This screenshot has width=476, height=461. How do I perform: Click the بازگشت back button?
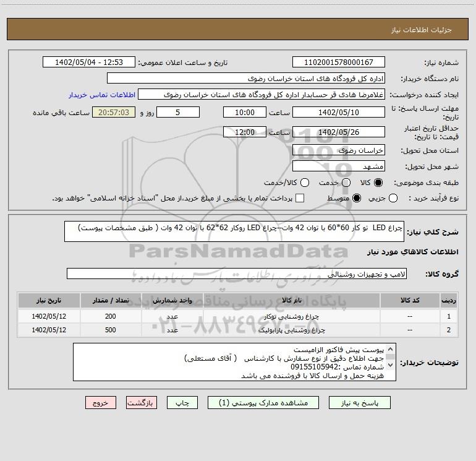(x=142, y=403)
